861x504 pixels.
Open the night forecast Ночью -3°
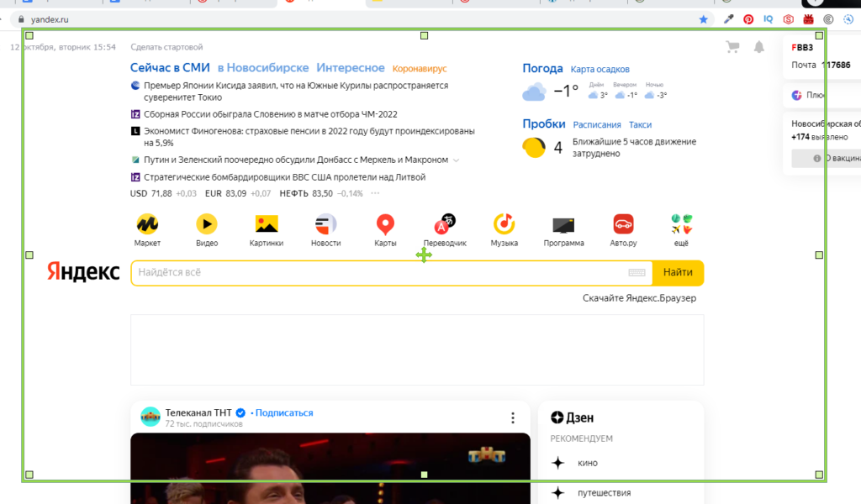655,91
